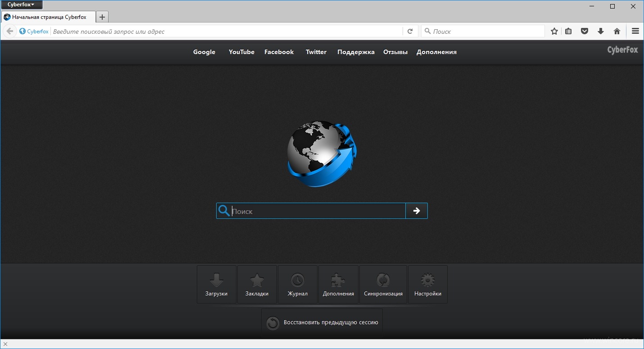Viewport: 644px width, 349px height.
Task: Open a new tab with plus button
Action: pos(102,17)
